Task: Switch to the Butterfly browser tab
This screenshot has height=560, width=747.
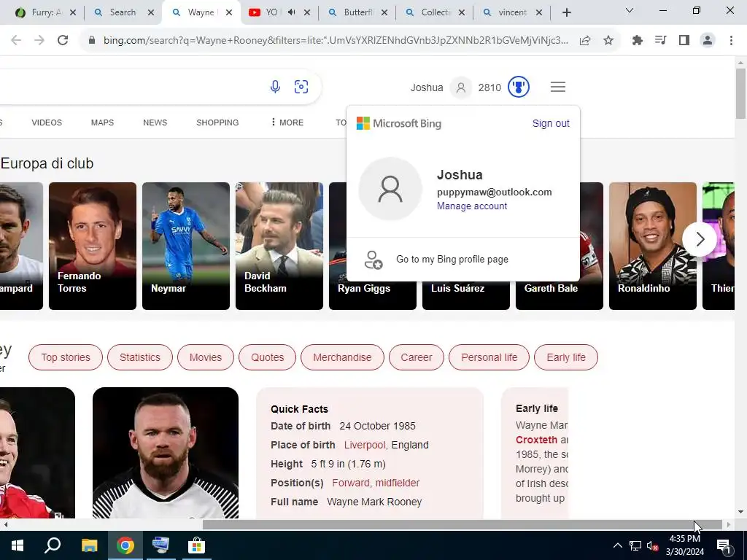Action: (356, 12)
